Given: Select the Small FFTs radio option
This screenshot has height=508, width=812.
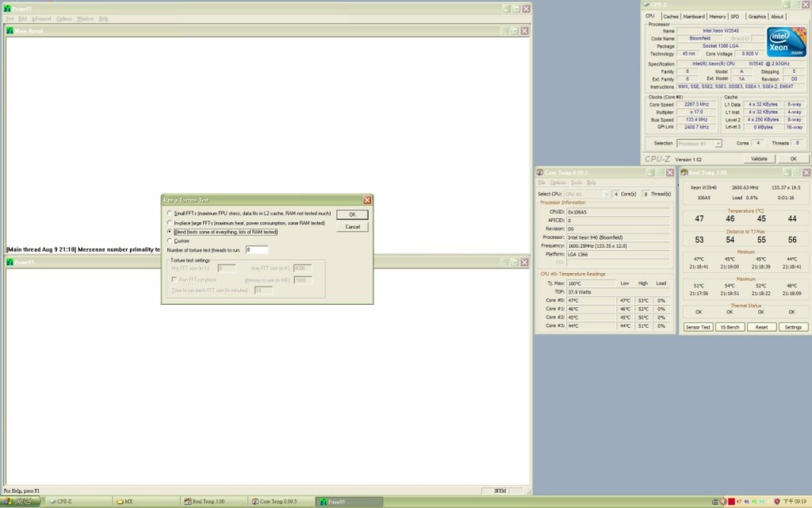Looking at the screenshot, I should [170, 213].
